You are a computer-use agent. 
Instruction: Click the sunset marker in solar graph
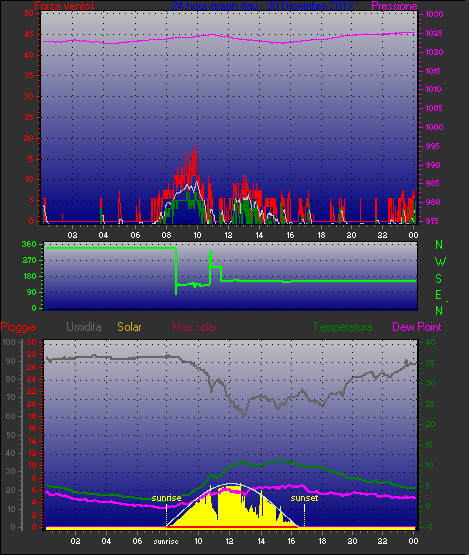(x=304, y=498)
